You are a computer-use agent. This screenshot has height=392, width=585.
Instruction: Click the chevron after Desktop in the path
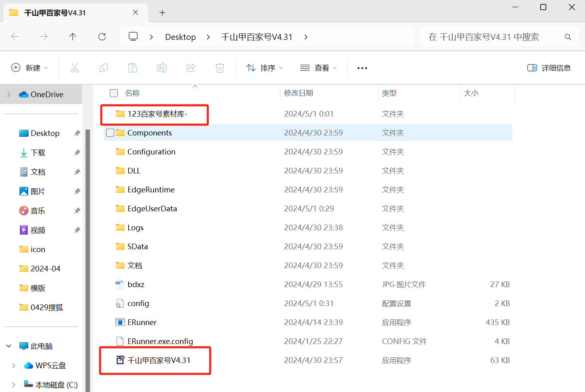point(208,37)
